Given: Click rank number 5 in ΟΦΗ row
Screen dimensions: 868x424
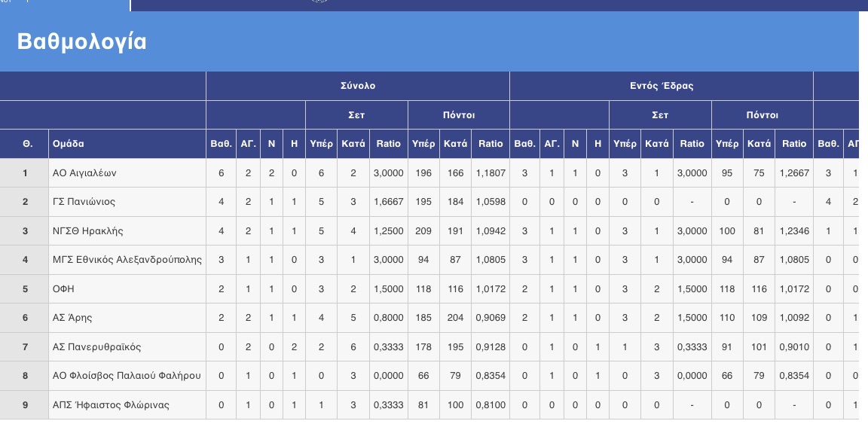Looking at the screenshot, I should pyautogui.click(x=25, y=289).
